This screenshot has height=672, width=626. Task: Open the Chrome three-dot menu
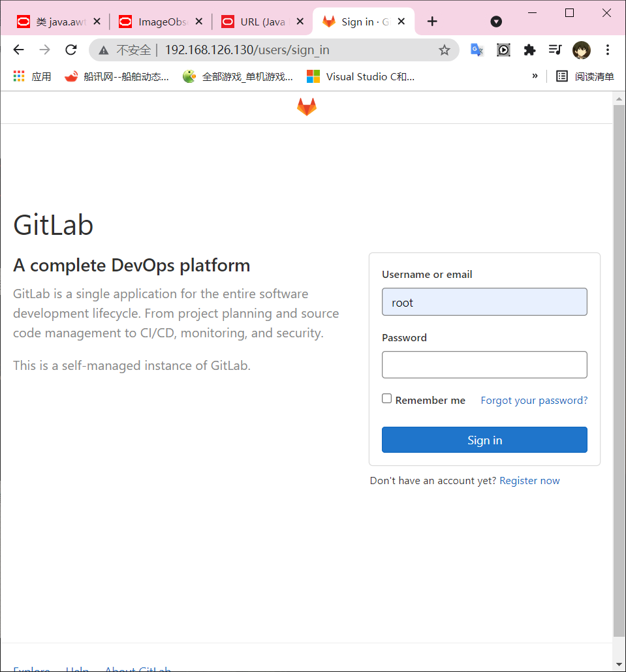pyautogui.click(x=608, y=50)
